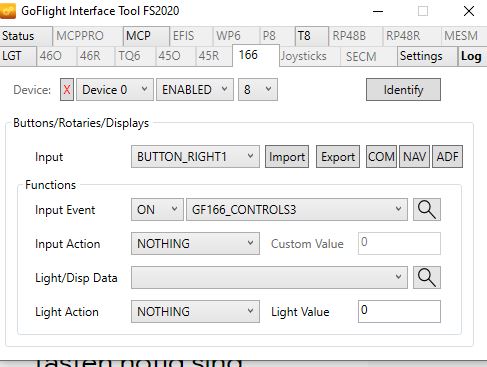Viewport: 487px width, 367px height.
Task: Open the ON input event dropdown
Action: [157, 210]
